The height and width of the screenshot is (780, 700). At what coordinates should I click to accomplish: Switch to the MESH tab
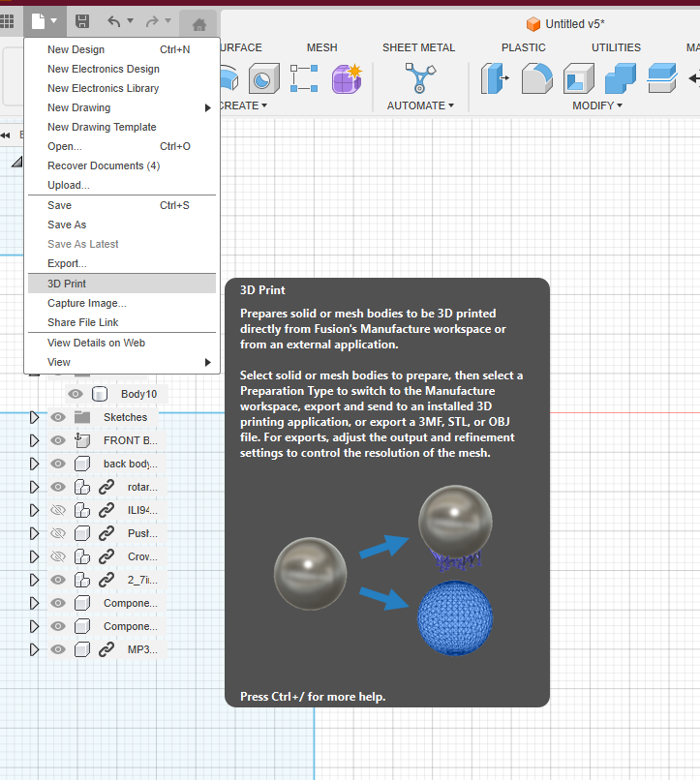(x=321, y=47)
